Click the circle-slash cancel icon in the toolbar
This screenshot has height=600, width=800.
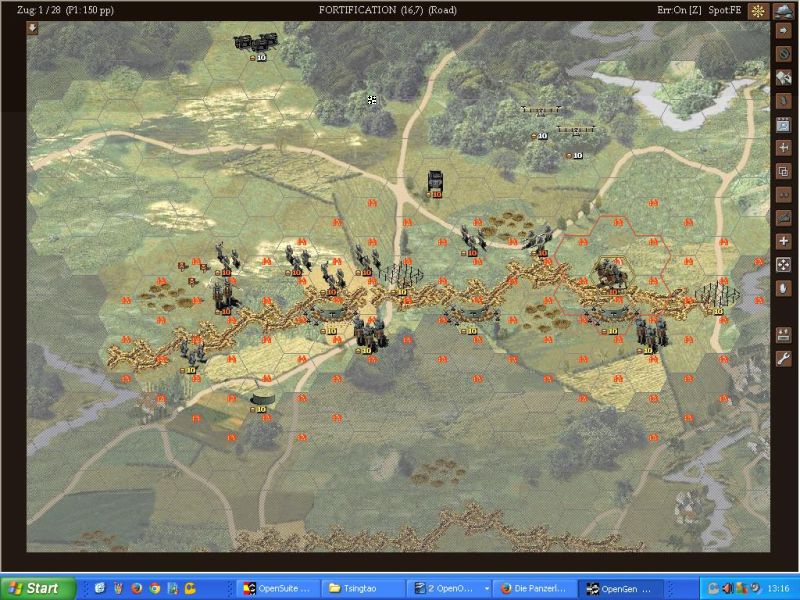pyautogui.click(x=783, y=54)
